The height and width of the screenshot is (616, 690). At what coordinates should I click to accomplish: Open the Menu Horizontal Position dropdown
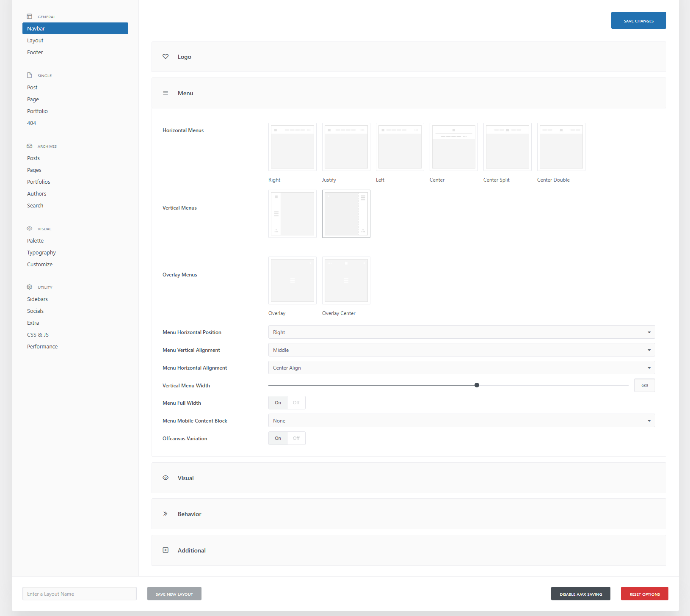[461, 332]
